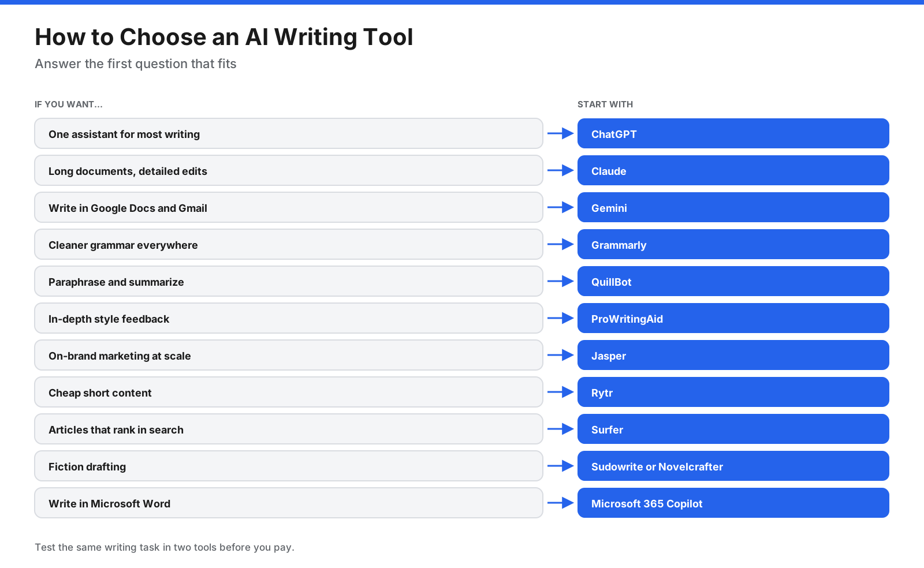924x568 pixels.
Task: Select 'Fiction drafting' row
Action: click(x=289, y=466)
